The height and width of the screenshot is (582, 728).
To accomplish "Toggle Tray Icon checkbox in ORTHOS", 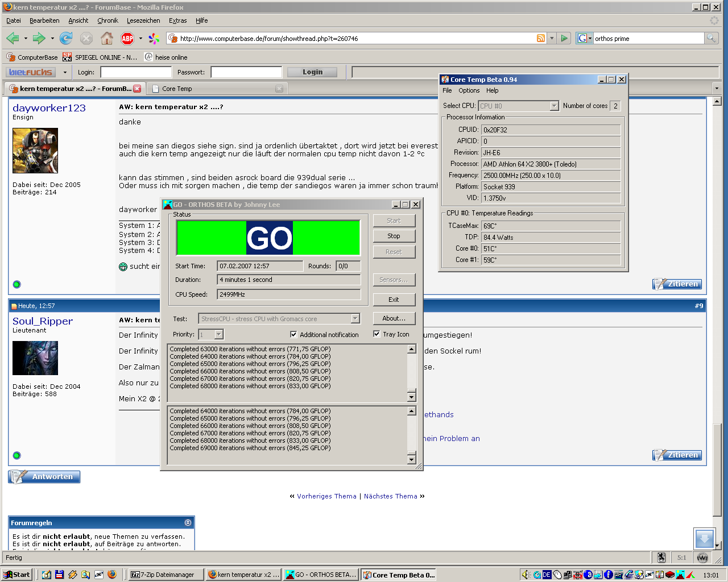I will pos(377,334).
